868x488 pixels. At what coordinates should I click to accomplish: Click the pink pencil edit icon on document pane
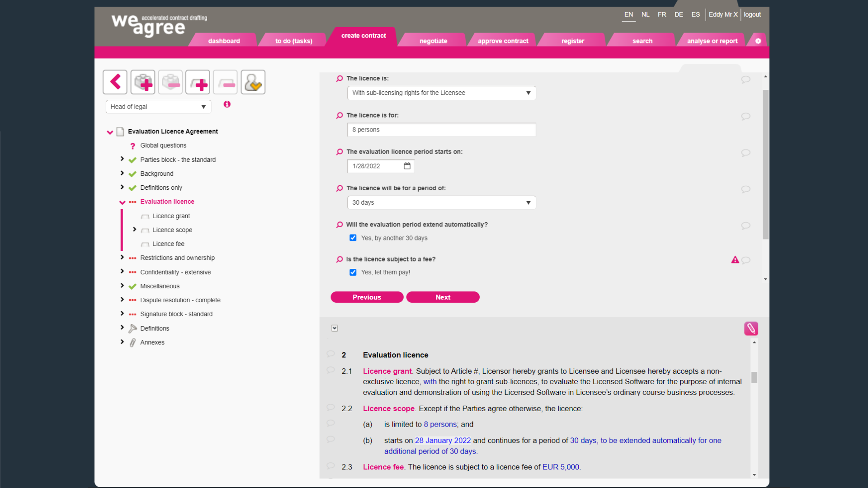click(751, 328)
